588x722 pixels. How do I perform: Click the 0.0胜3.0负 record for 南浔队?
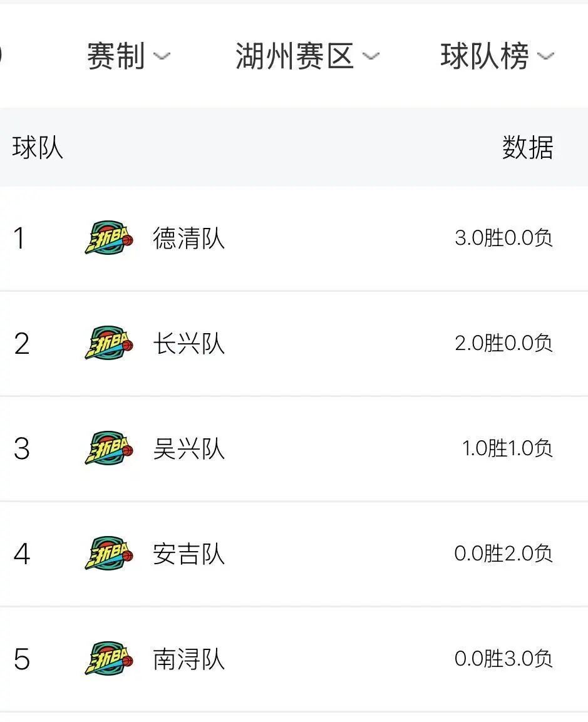coord(503,659)
